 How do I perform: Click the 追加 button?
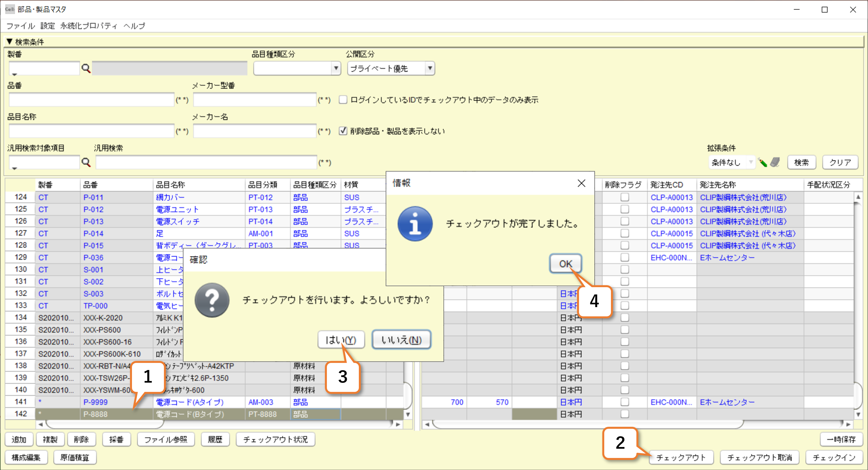click(x=19, y=439)
